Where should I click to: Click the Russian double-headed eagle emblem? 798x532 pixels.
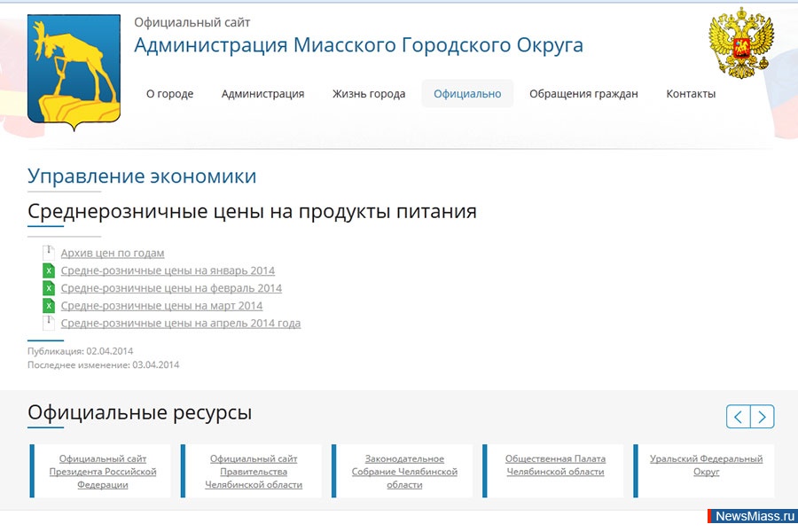click(741, 43)
